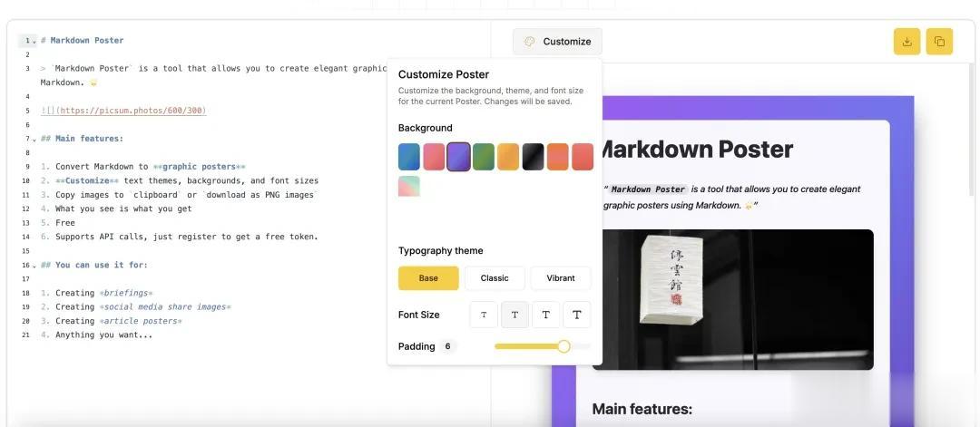Click the Padding value badge '6'
The image size is (980, 427).
(447, 346)
